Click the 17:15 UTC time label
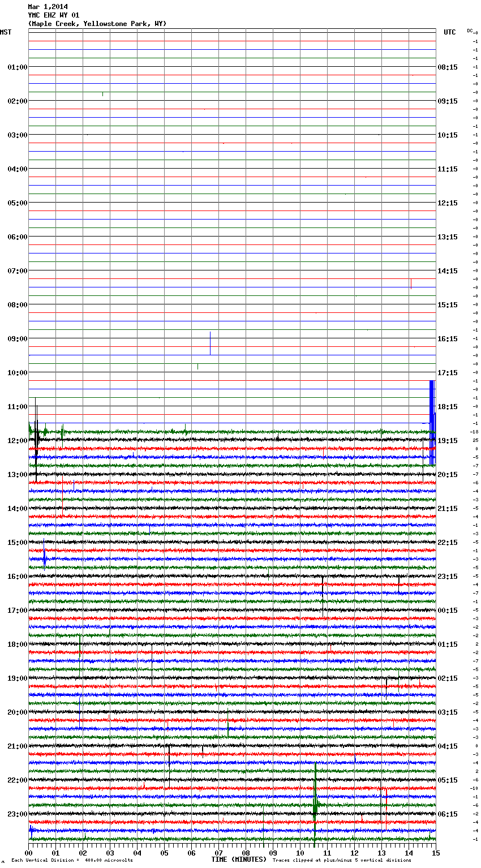The image size is (481, 868). click(x=448, y=373)
